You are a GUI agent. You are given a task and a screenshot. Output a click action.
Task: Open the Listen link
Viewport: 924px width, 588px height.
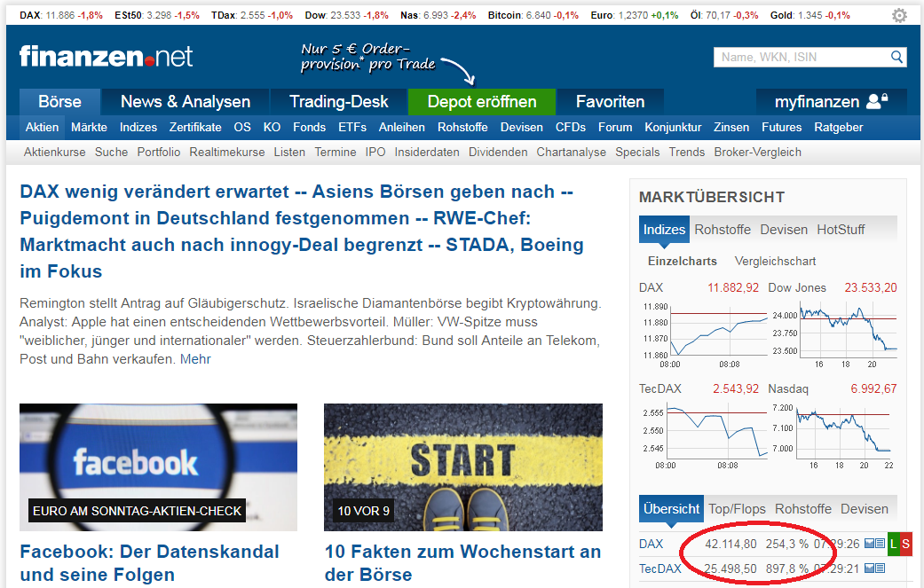click(x=289, y=152)
